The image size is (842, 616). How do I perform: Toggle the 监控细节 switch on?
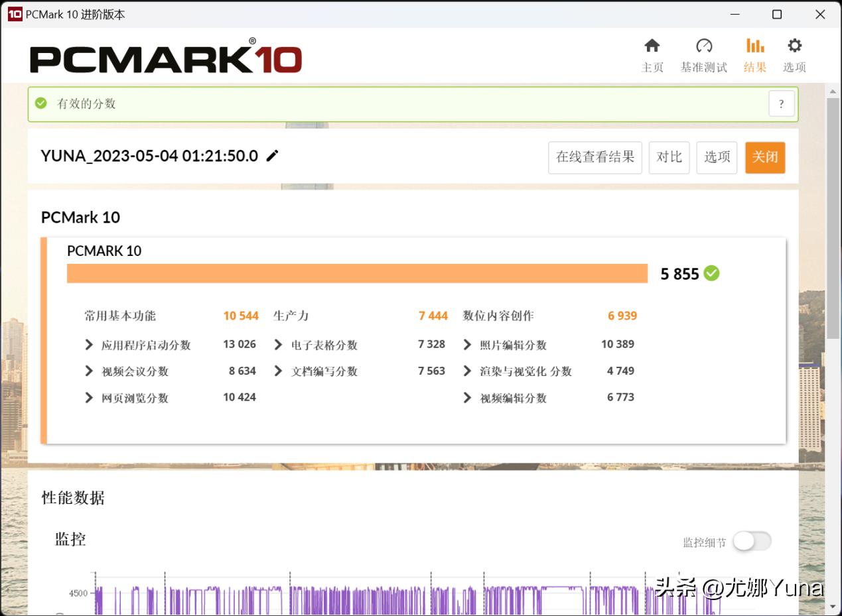pyautogui.click(x=750, y=542)
